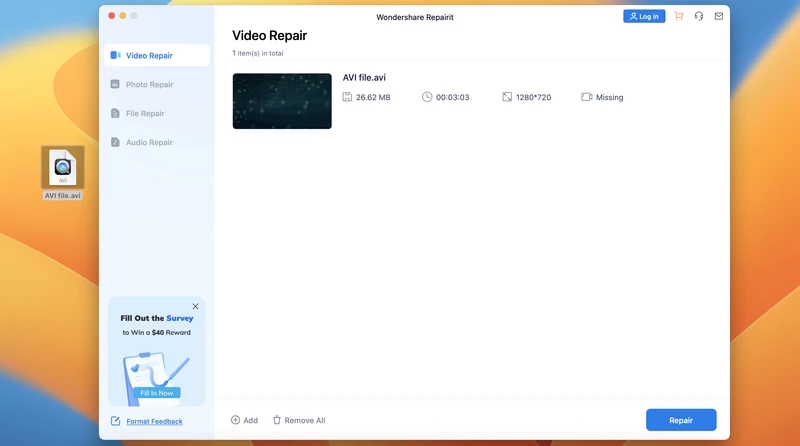Click Fill In Now survey button

click(x=157, y=392)
